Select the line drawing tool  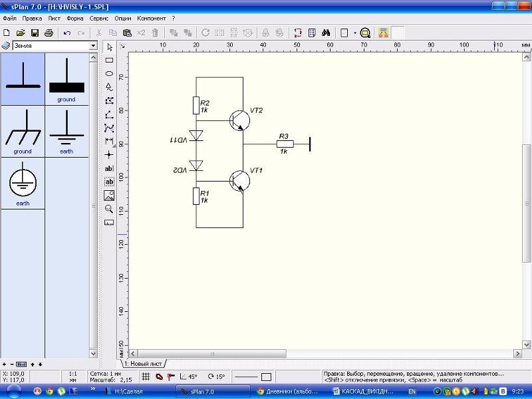(109, 114)
